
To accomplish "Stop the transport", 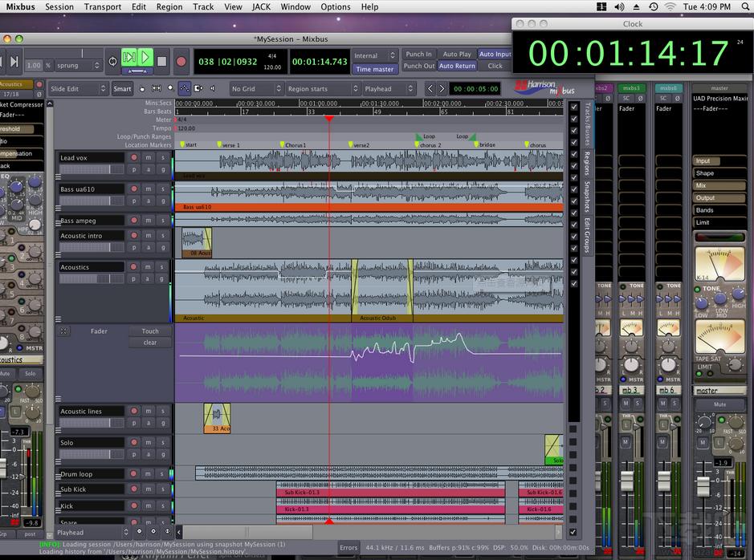I will [162, 62].
